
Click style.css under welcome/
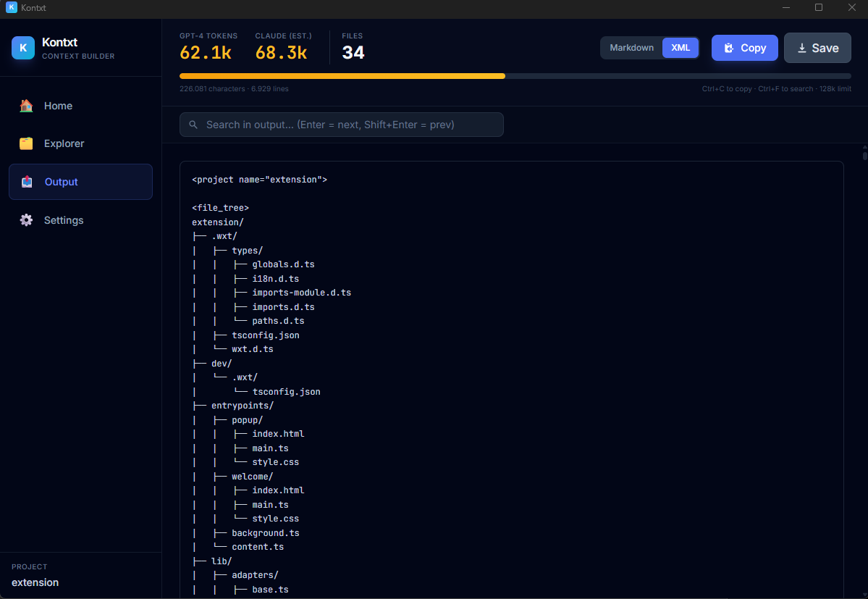[276, 518]
